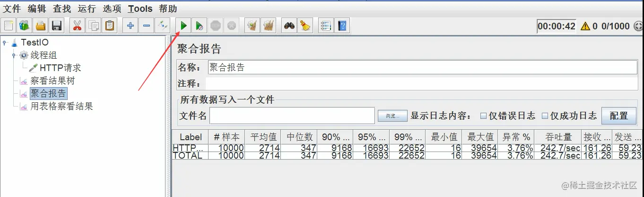Screen dimensions: 644x197
Task: Click the remote engine status icon
Action: click(x=637, y=26)
